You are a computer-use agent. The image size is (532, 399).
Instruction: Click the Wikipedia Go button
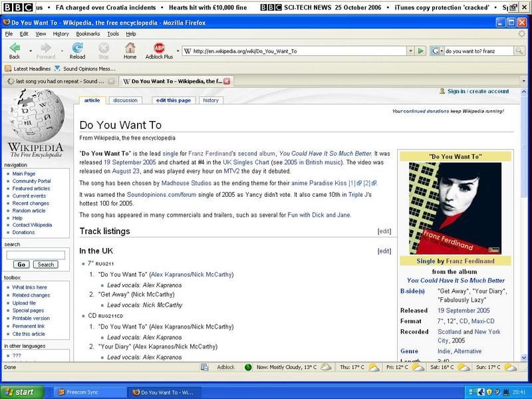tap(21, 264)
